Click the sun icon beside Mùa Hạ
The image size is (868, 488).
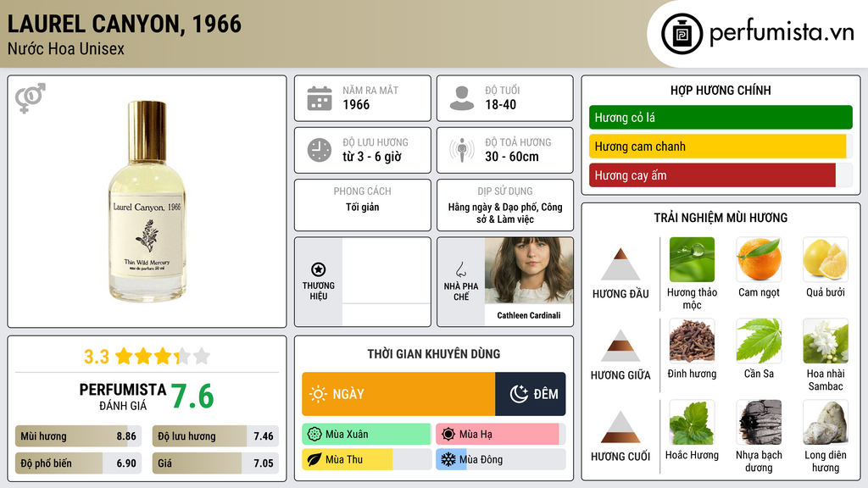pos(448,435)
